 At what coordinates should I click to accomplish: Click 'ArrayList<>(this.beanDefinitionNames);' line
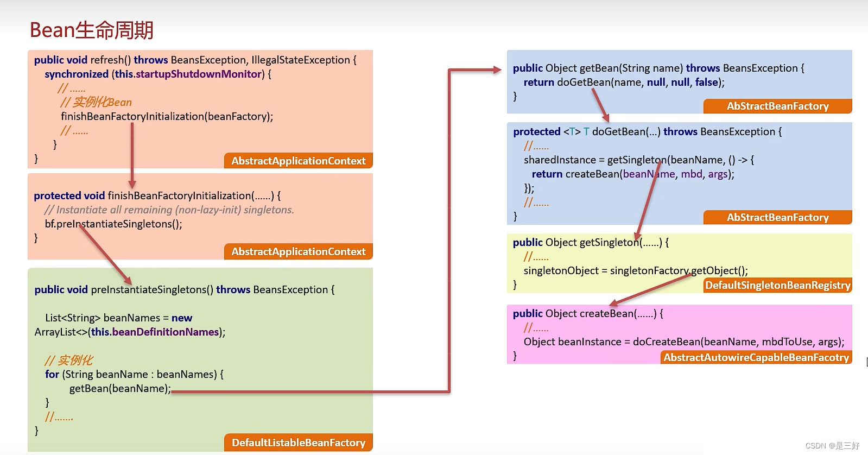tap(130, 332)
